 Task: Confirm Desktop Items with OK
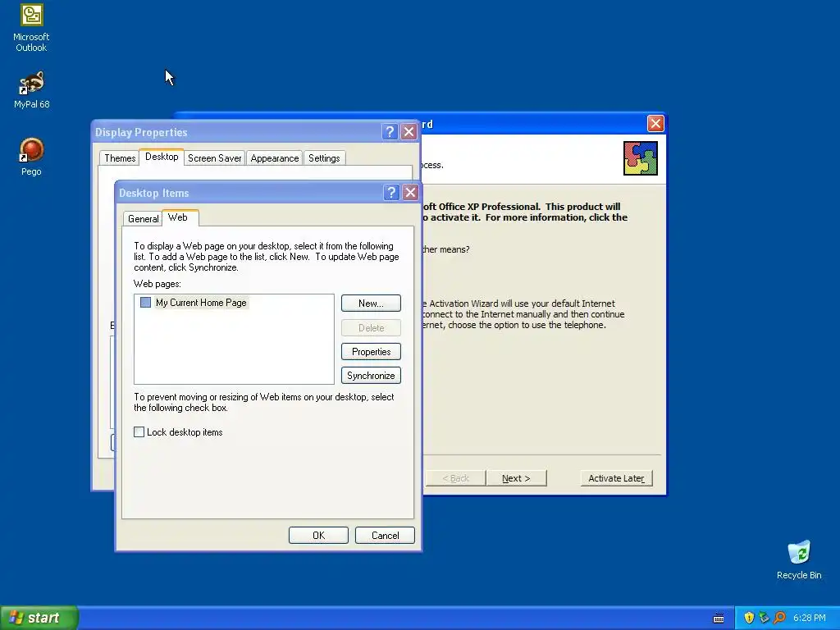[x=318, y=535]
